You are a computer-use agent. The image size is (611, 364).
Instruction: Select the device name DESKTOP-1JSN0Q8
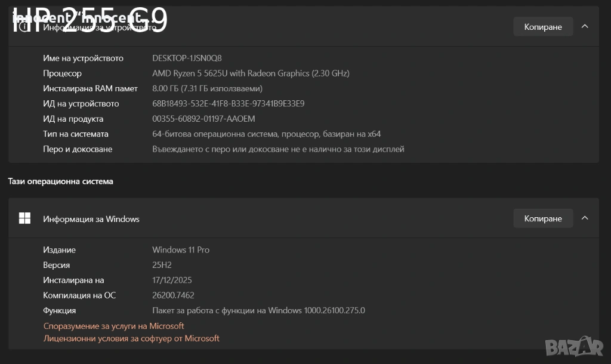pos(187,58)
